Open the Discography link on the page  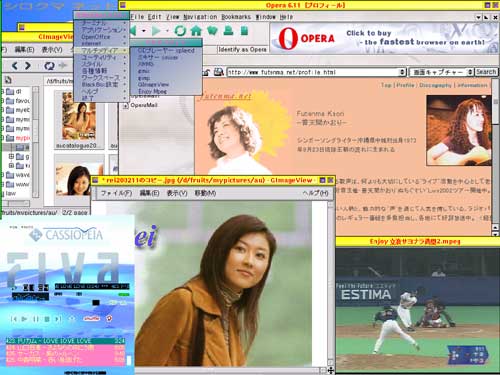coord(435,85)
